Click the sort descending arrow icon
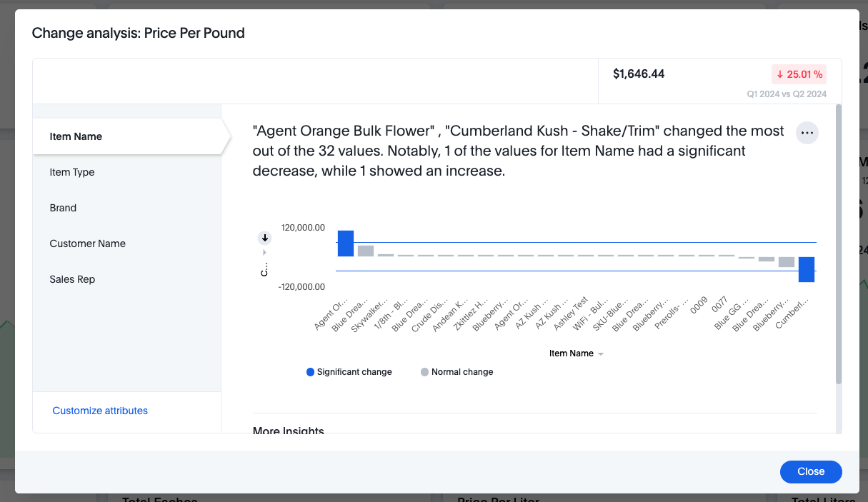This screenshot has width=868, height=502. pos(264,238)
